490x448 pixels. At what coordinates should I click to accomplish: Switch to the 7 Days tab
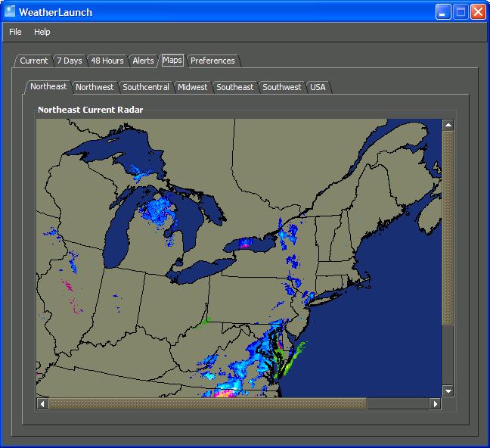point(70,61)
